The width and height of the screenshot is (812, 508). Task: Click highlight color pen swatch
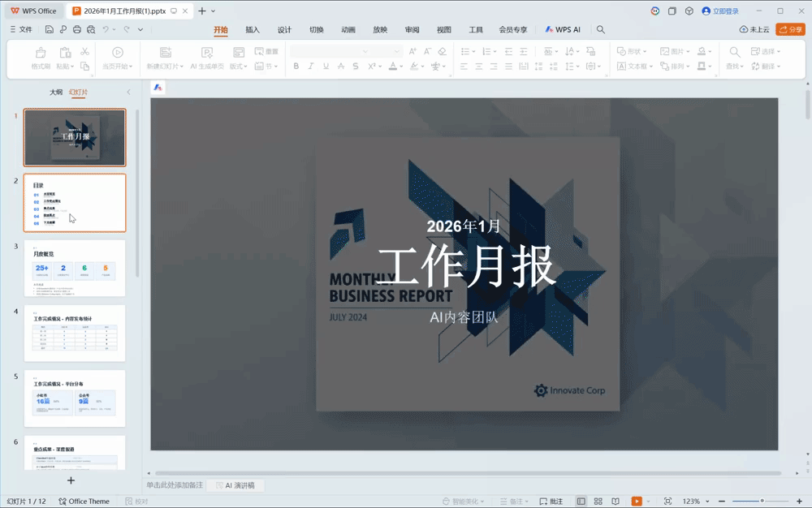point(414,67)
